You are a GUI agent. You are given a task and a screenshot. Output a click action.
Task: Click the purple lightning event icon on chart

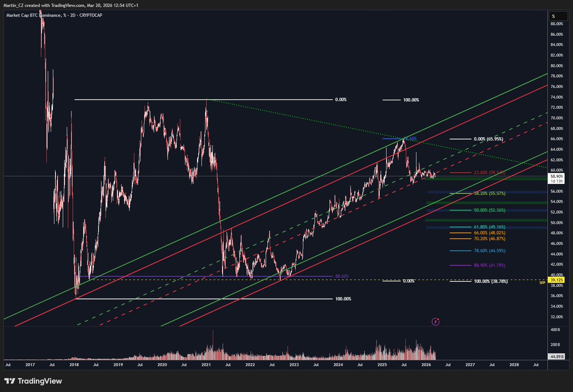tap(435, 322)
